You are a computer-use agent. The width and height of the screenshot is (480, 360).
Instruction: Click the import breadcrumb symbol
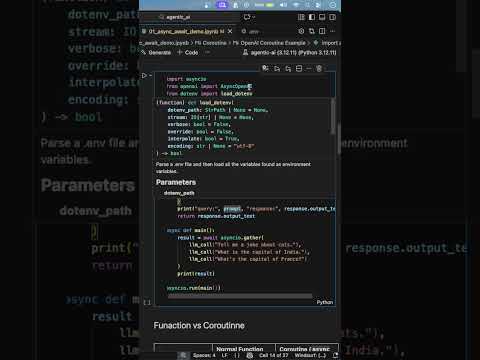tap(327, 43)
